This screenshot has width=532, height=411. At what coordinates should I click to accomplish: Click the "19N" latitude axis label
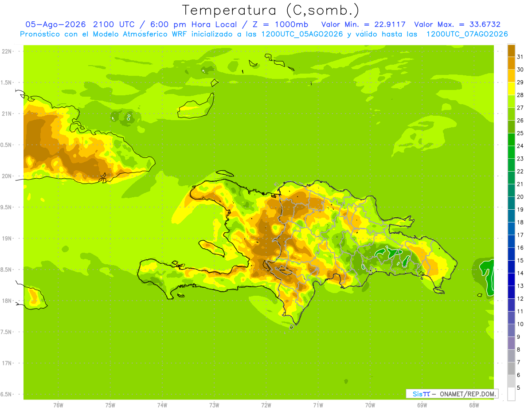click(8, 239)
